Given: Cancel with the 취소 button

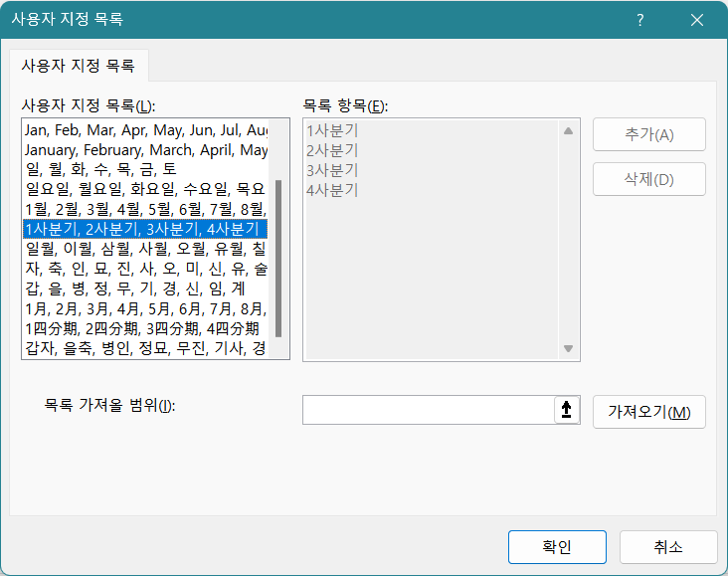Looking at the screenshot, I should pyautogui.click(x=668, y=547).
